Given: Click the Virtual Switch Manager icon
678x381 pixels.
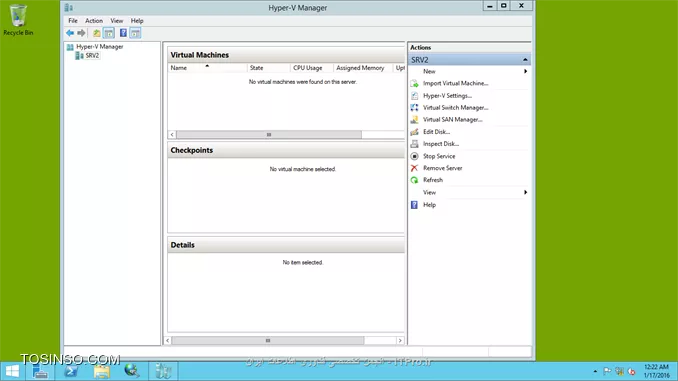Looking at the screenshot, I should tap(414, 108).
